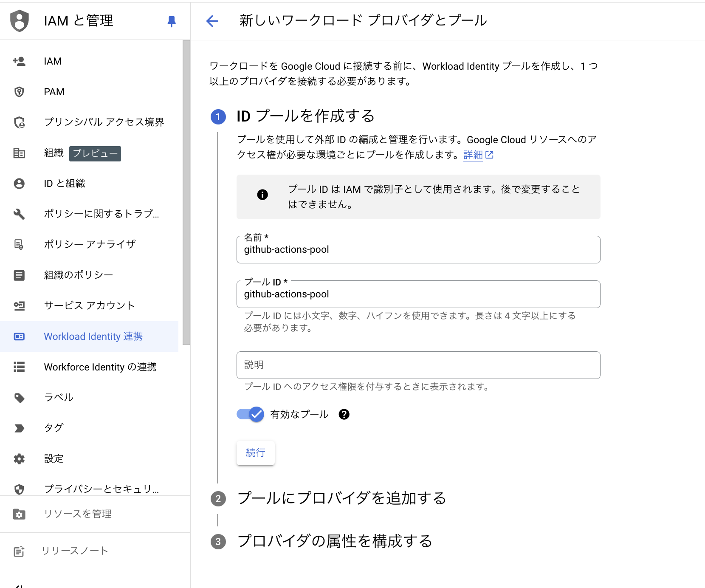Show help for 有効なプール
The image size is (705, 588).
344,414
